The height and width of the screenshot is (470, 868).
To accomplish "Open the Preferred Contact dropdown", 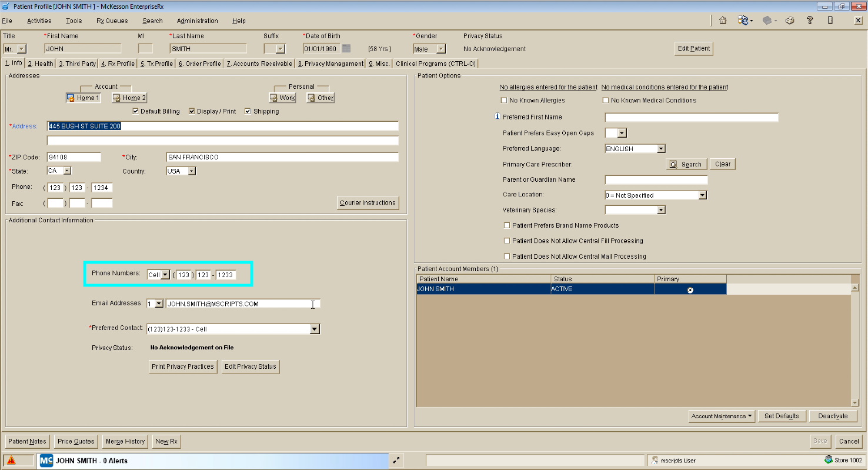I will tap(315, 329).
